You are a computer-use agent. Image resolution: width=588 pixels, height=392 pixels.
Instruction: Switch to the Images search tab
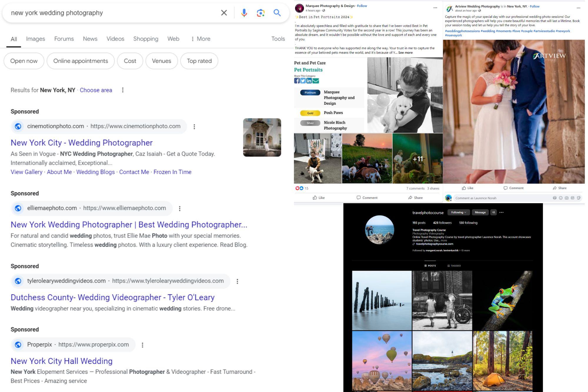35,39
